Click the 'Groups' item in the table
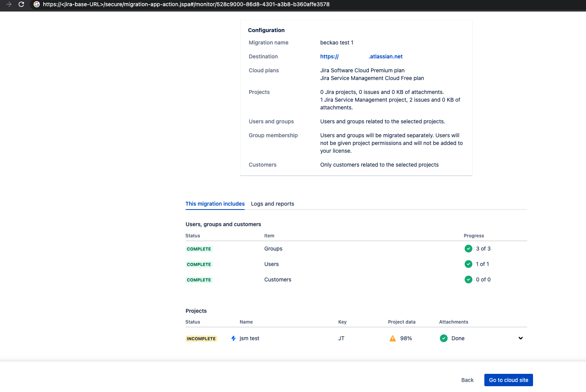The width and height of the screenshot is (586, 392). coord(273,249)
